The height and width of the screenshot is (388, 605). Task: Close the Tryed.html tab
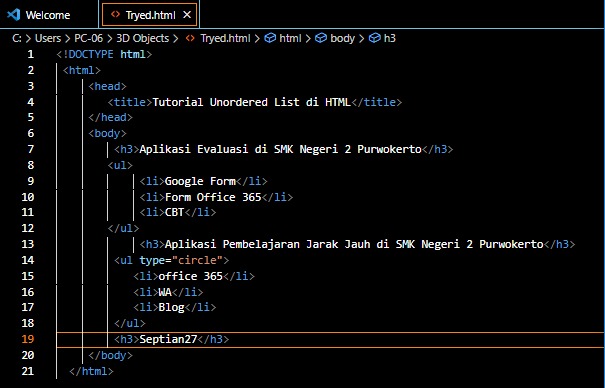(x=187, y=15)
